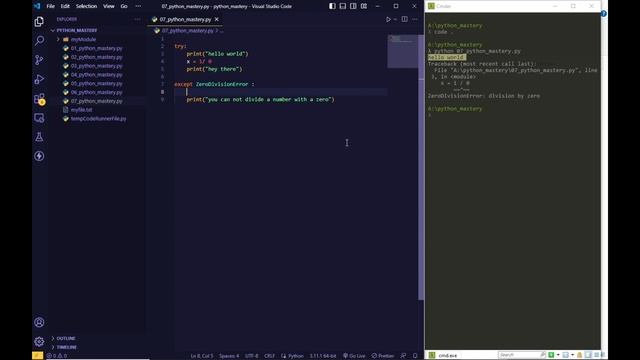Run Python file with play button

coord(388,19)
